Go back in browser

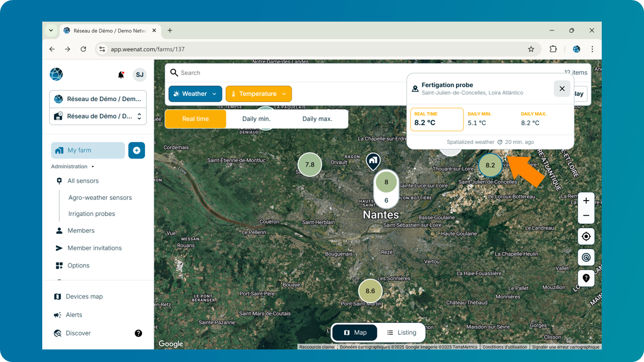[52, 49]
